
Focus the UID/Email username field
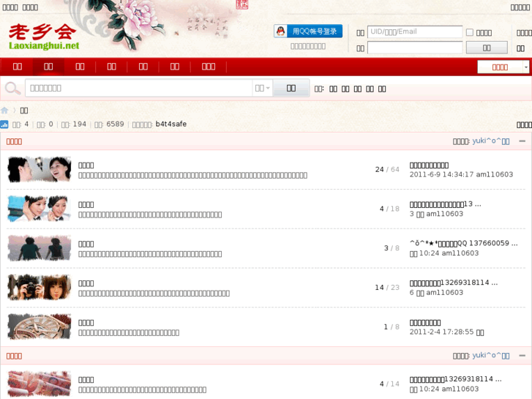415,32
